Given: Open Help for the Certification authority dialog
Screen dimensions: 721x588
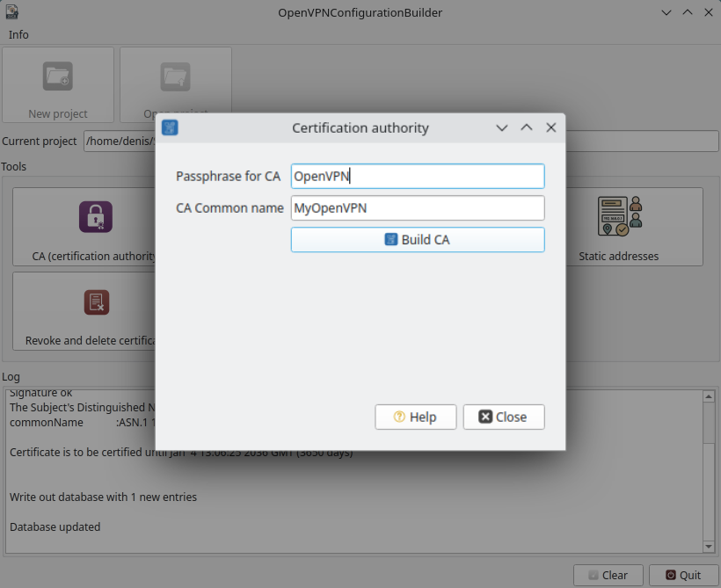Looking at the screenshot, I should pyautogui.click(x=415, y=417).
